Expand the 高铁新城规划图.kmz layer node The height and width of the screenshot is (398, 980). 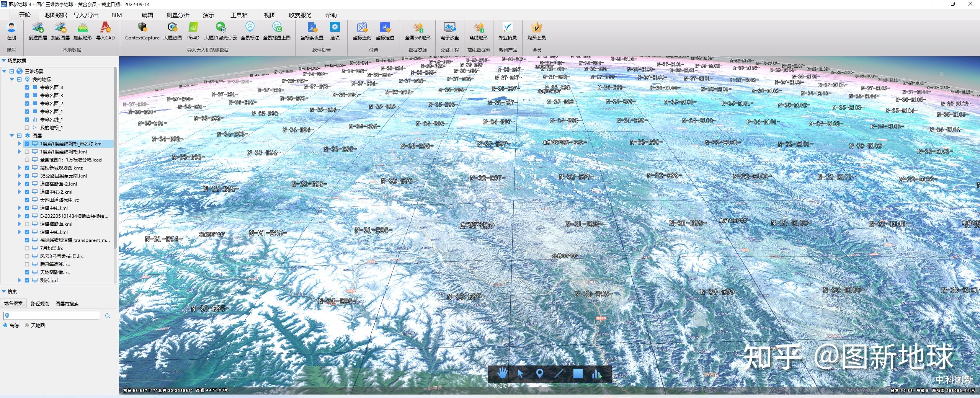[x=20, y=168]
